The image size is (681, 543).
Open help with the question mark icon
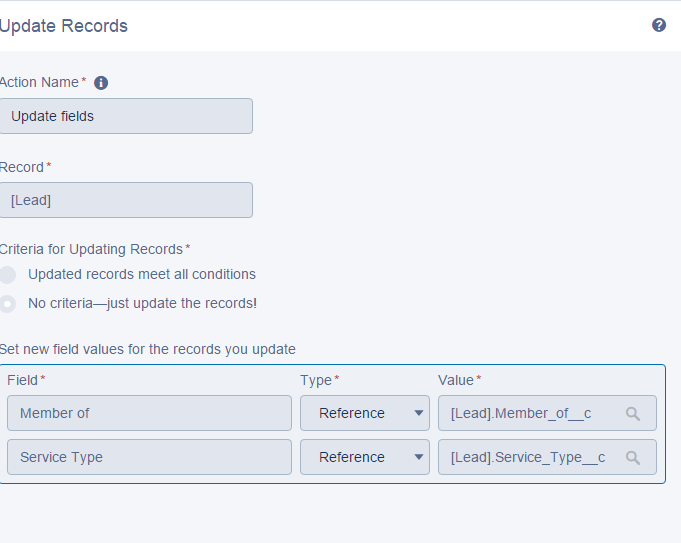pos(659,25)
